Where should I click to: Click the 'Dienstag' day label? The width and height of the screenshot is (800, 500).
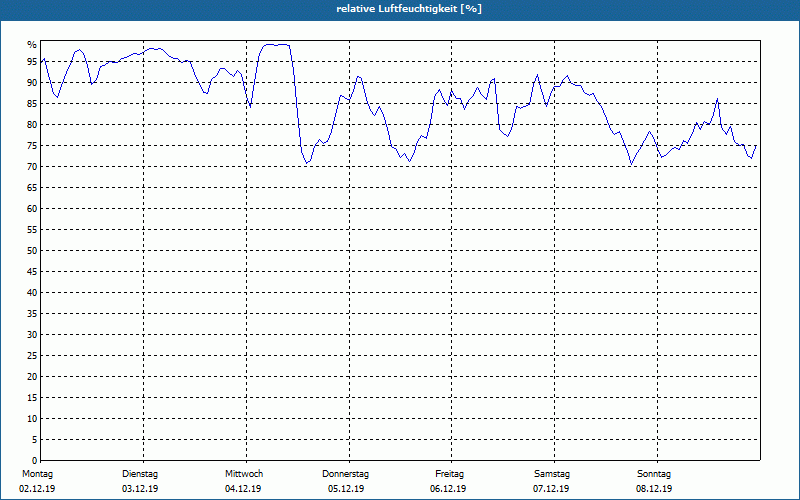[140, 474]
